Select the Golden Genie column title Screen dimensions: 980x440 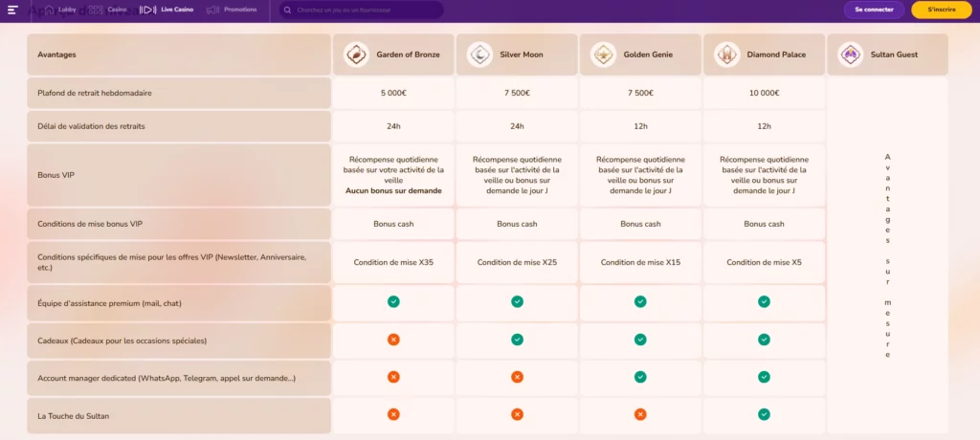(x=648, y=55)
